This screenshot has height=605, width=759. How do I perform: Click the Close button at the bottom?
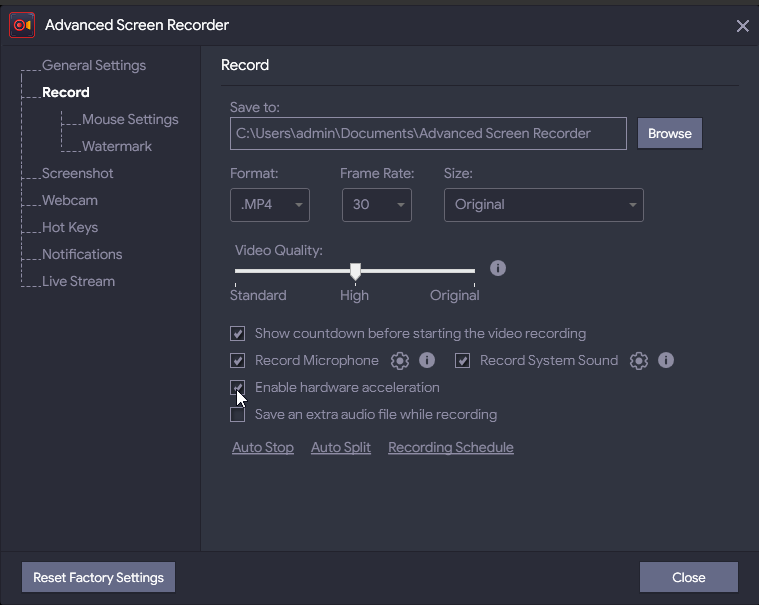(x=689, y=577)
